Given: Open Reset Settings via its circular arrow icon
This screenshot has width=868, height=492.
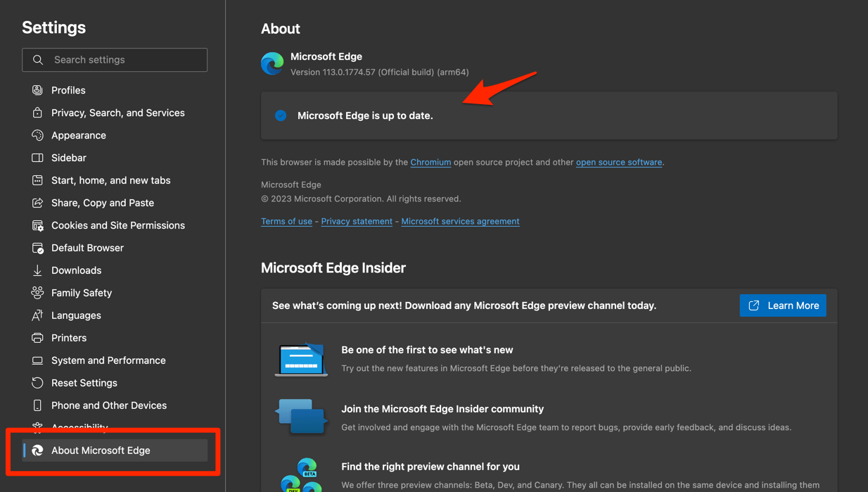Looking at the screenshot, I should coord(37,382).
